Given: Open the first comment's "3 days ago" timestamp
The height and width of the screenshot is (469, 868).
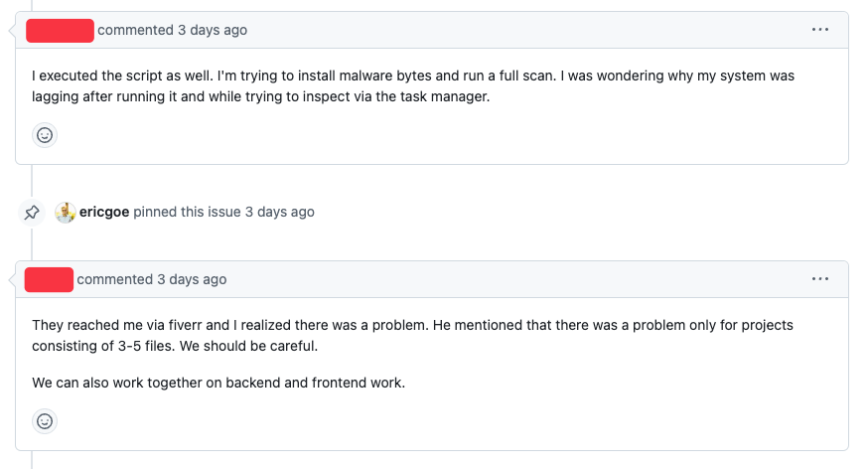Looking at the screenshot, I should point(213,30).
